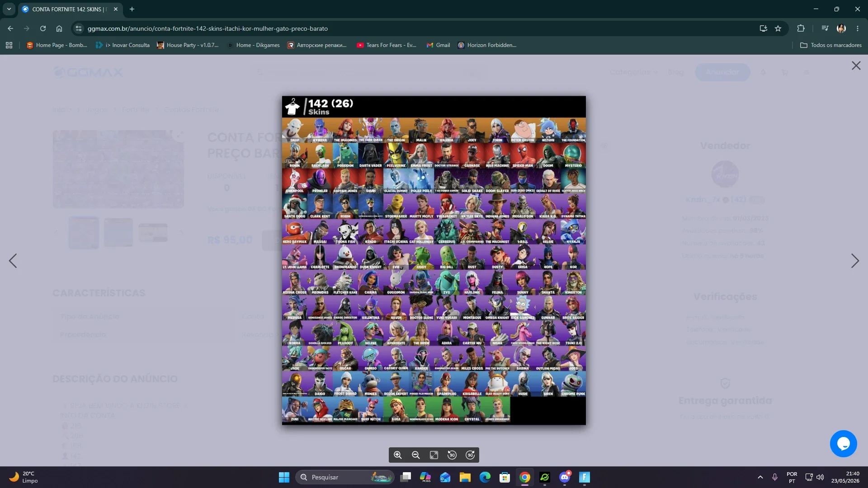Open Chrome's three-dot menu
The image size is (868, 488).
pyautogui.click(x=858, y=28)
